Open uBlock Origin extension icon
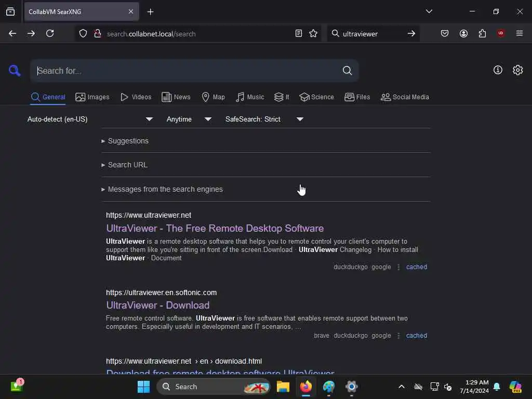The image size is (532, 399). (501, 33)
